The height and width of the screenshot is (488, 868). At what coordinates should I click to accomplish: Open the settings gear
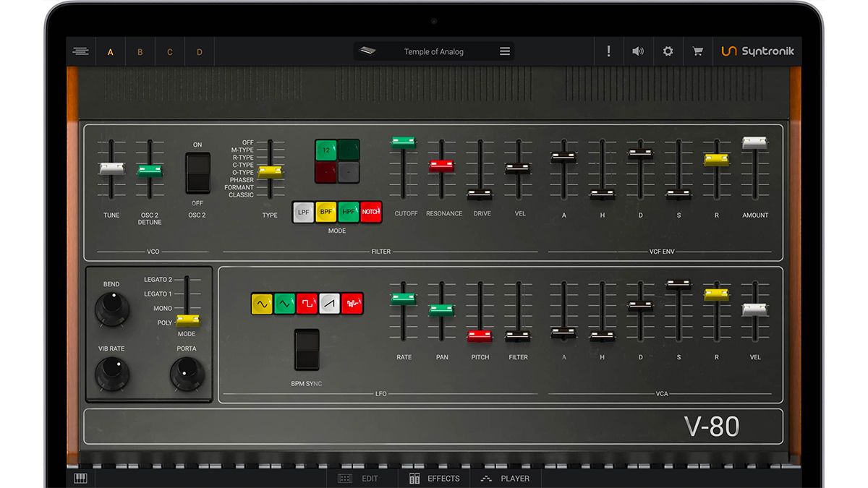tap(668, 51)
